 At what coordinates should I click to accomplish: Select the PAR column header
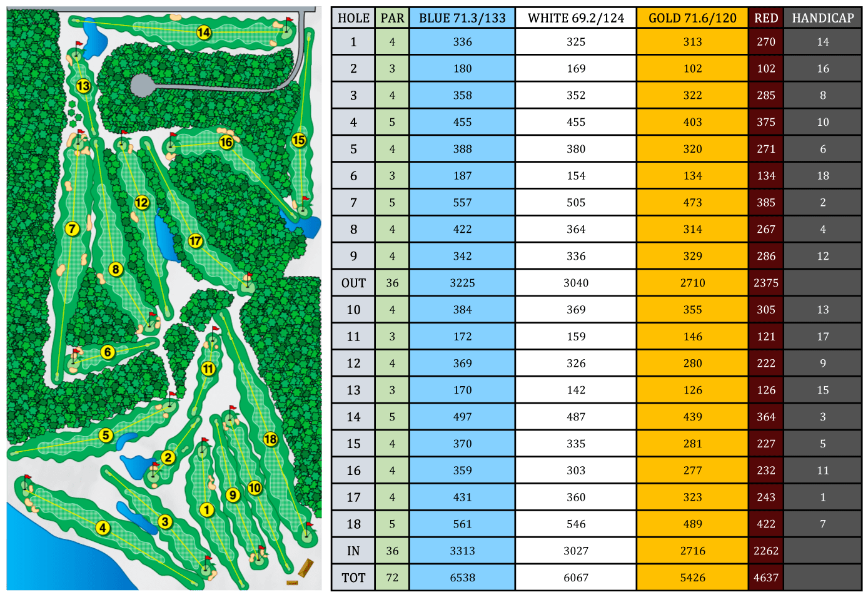point(392,18)
